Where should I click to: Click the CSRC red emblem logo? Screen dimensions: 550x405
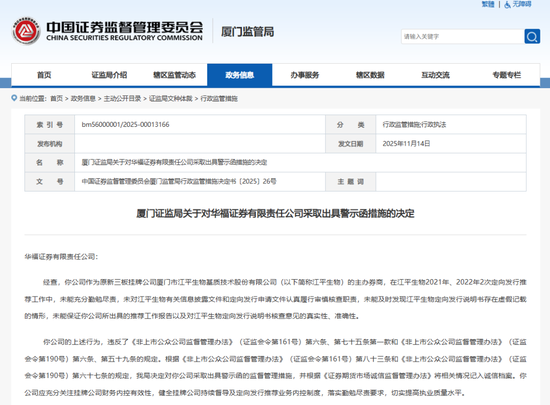(x=26, y=31)
